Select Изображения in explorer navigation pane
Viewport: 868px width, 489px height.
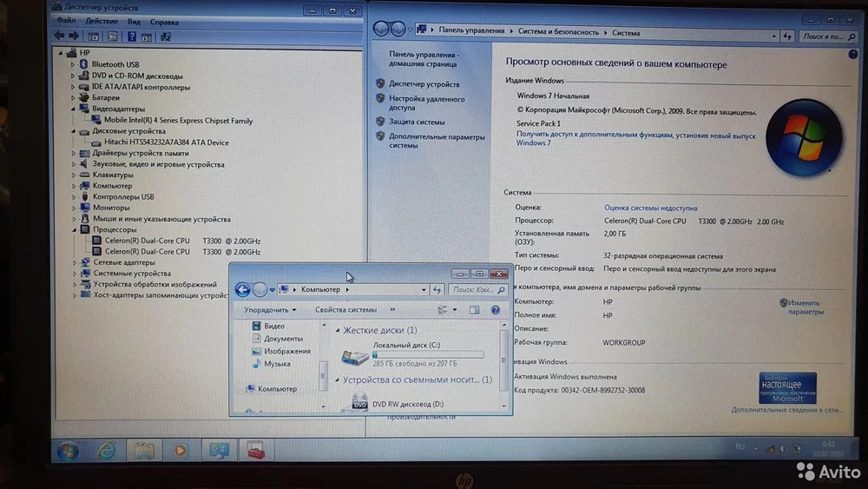click(286, 351)
